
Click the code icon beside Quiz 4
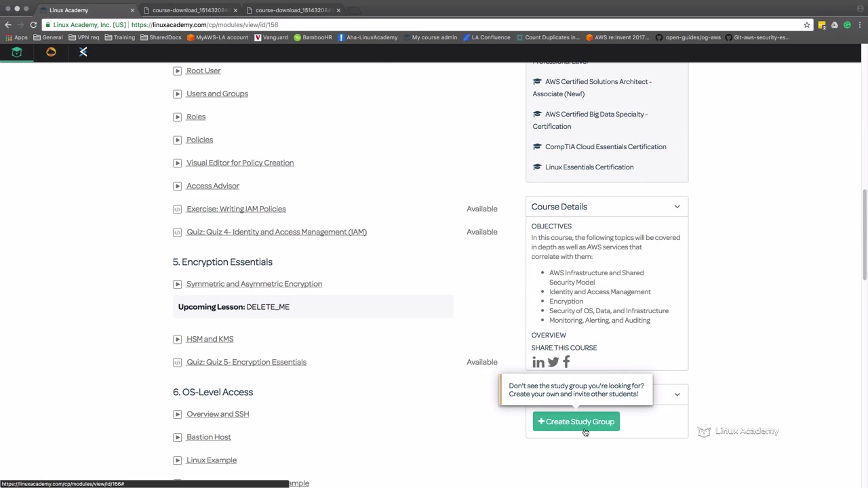click(177, 232)
